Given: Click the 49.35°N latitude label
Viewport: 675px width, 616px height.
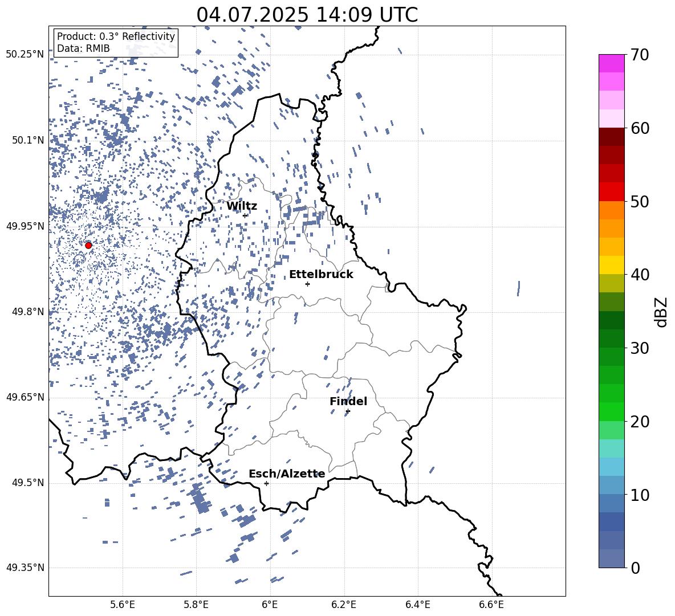Looking at the screenshot, I should click(25, 568).
